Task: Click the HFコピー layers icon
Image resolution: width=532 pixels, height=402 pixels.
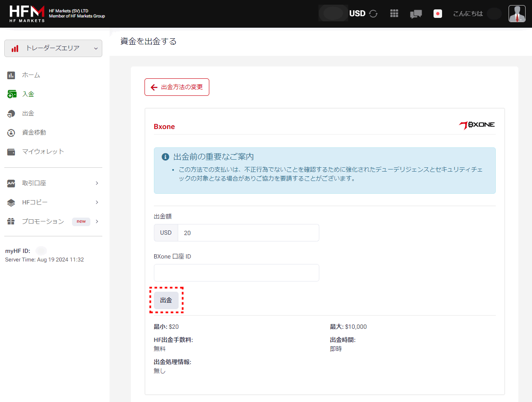Action: [12, 203]
